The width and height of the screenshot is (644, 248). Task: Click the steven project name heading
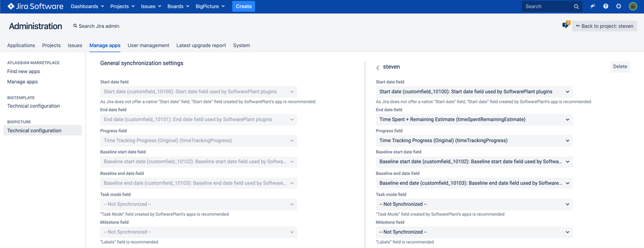391,67
